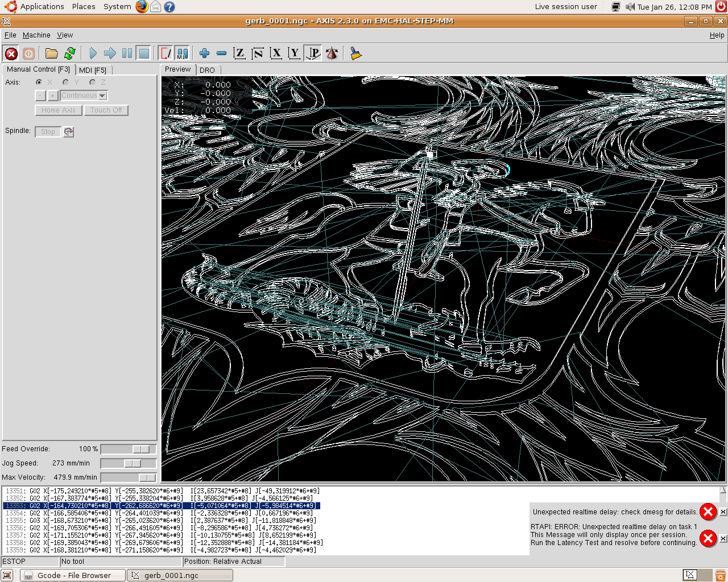Select the perspective P view
The width and height of the screenshot is (728, 582).
(x=313, y=53)
